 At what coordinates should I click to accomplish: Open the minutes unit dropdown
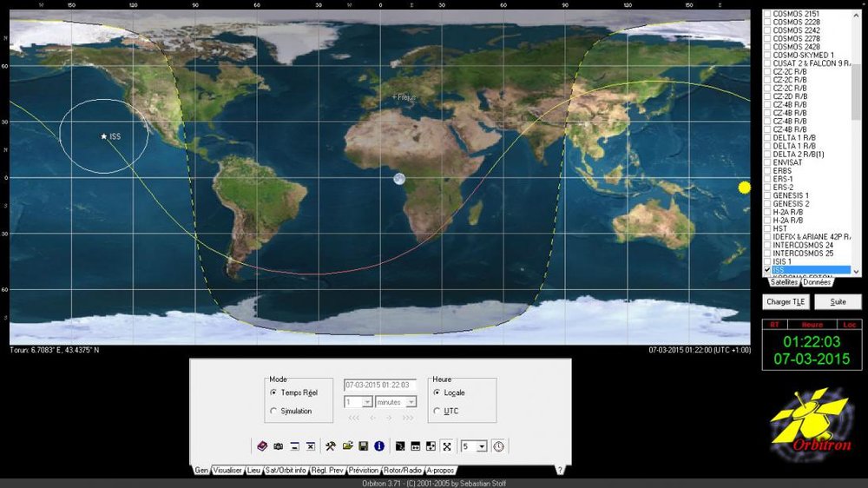411,402
